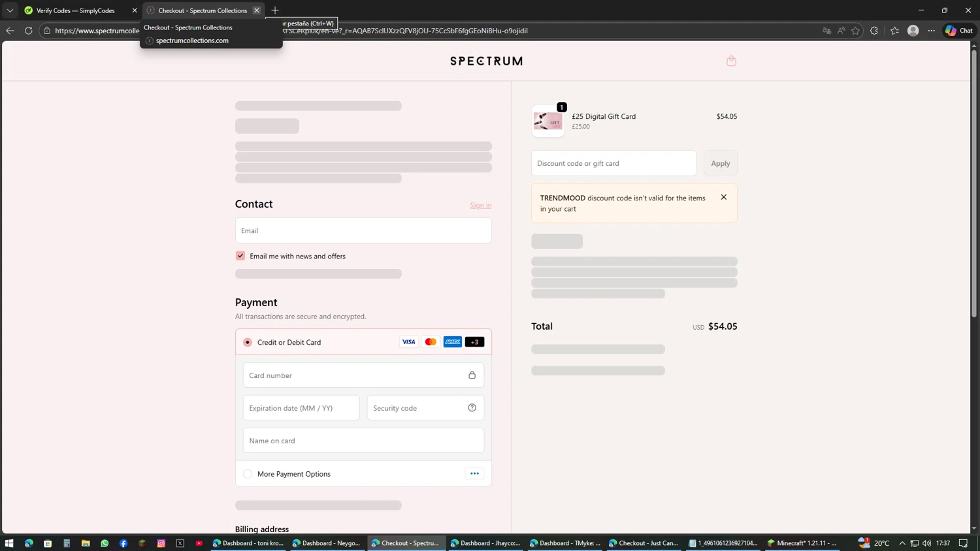Select Credit or Debit Card option
Image resolution: width=980 pixels, height=551 pixels.
[x=248, y=342]
